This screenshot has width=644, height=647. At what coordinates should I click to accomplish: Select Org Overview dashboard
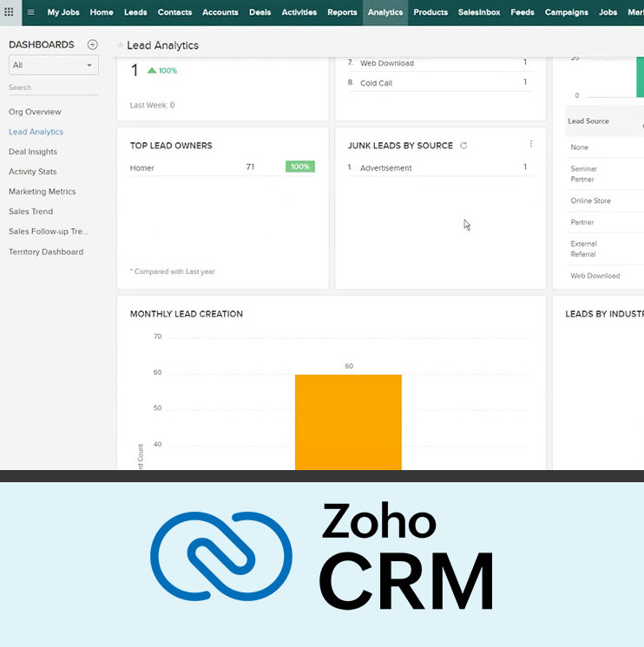[35, 112]
